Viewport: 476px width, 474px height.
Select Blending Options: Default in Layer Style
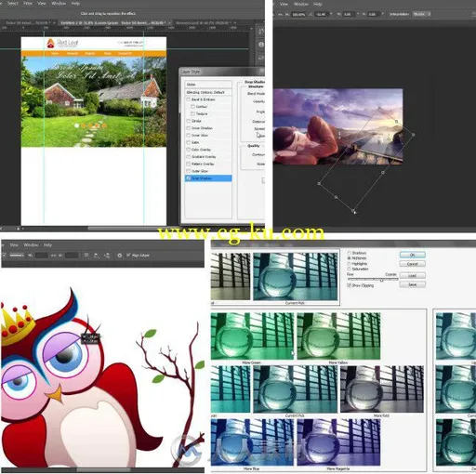208,92
